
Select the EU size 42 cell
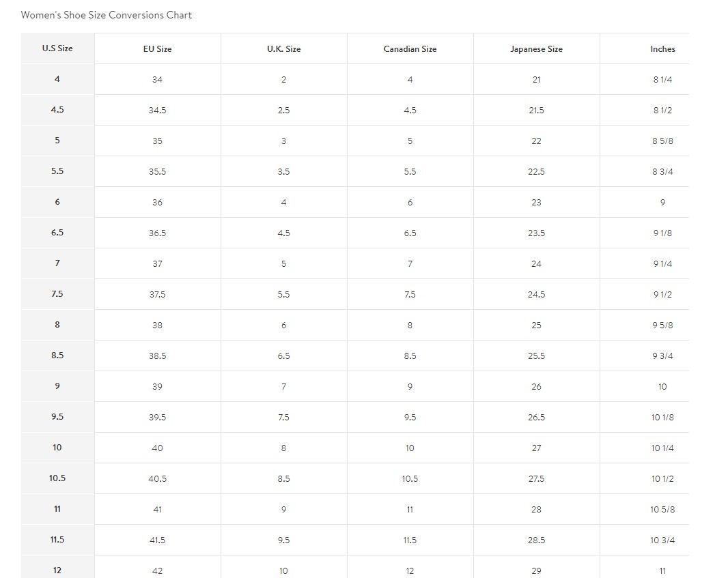click(x=157, y=570)
